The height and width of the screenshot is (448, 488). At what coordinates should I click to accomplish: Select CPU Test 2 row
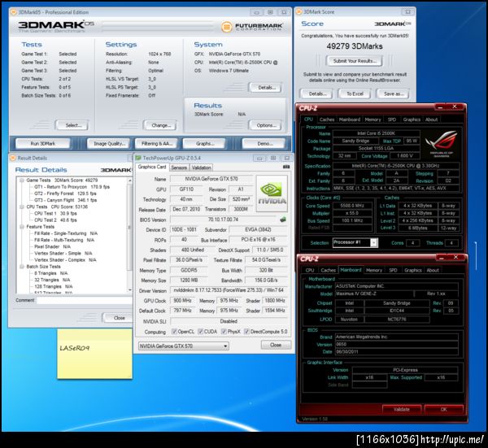pyautogui.click(x=55, y=220)
